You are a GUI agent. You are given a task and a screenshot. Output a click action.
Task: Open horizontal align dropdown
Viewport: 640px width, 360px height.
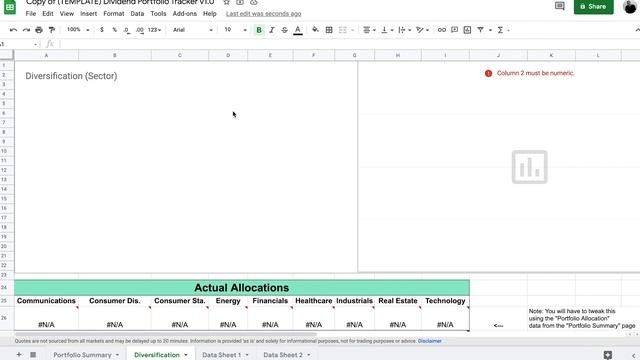pyautogui.click(x=369, y=30)
